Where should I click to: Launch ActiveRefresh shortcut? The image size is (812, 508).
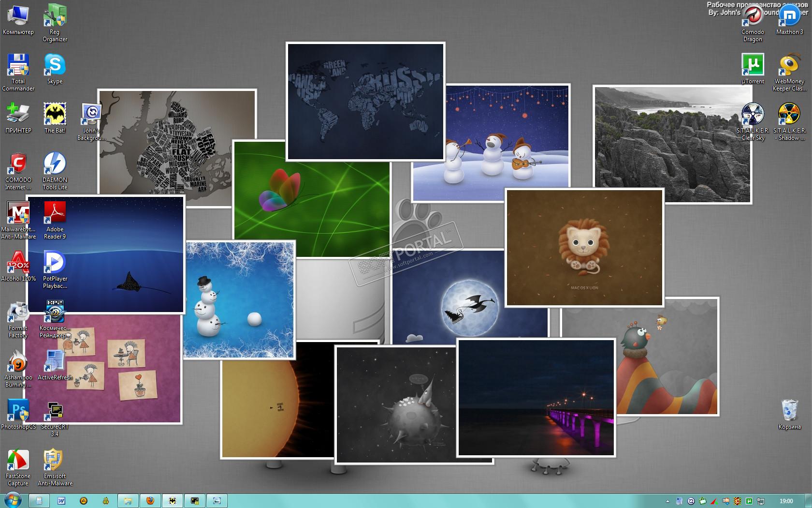55,365
